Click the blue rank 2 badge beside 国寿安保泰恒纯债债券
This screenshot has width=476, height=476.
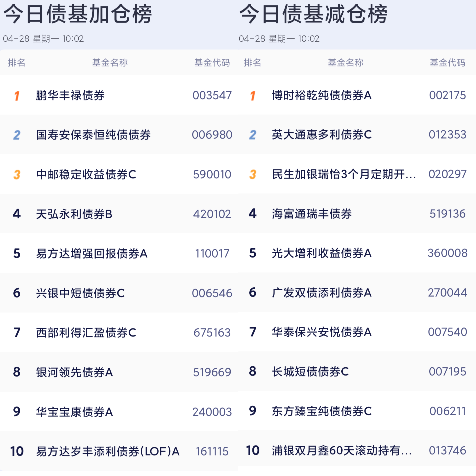[17, 135]
